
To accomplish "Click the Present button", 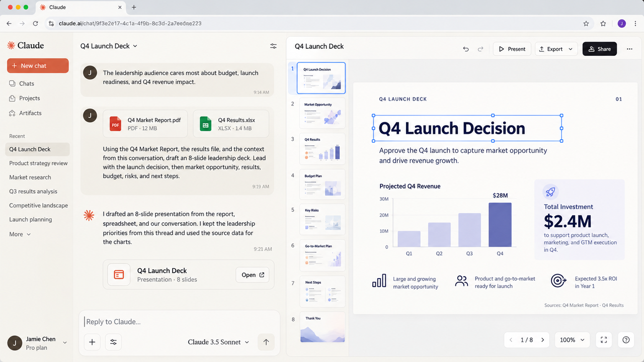I will tap(512, 49).
